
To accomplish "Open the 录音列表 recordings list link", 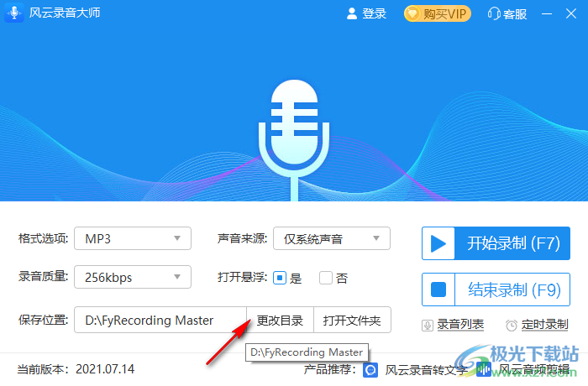I will pyautogui.click(x=460, y=324).
